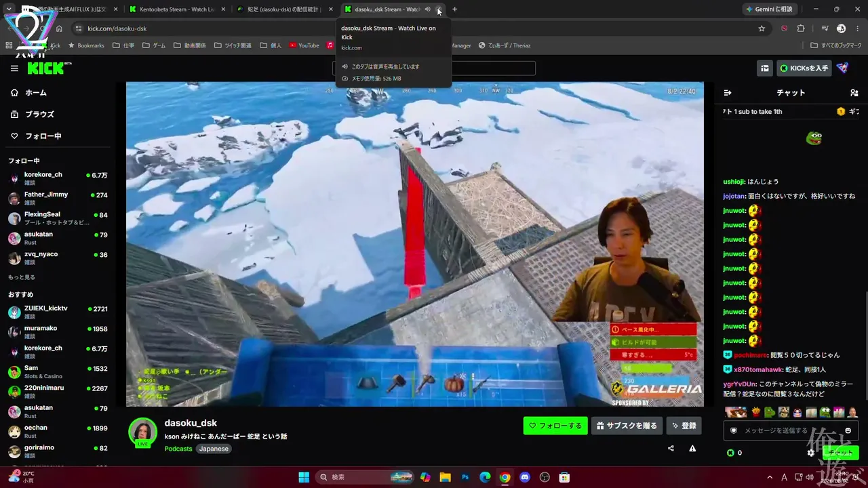The image size is (868, 488).
Task: Collapse the chat panel
Action: [728, 93]
